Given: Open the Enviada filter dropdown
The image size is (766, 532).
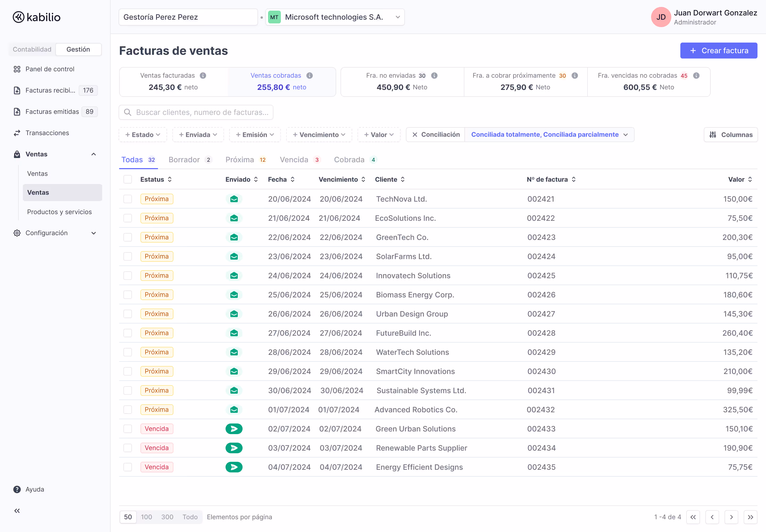Looking at the screenshot, I should [198, 135].
